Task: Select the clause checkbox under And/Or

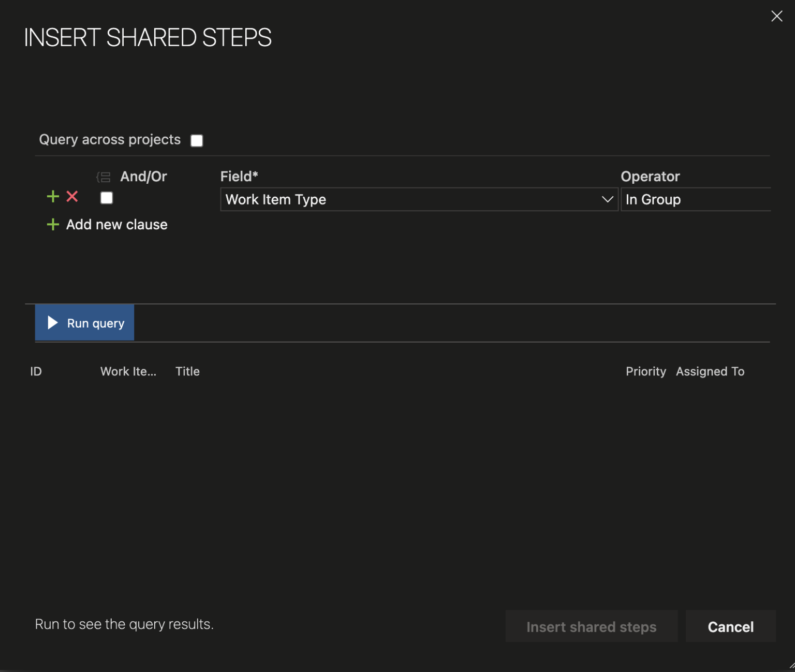Action: tap(106, 197)
